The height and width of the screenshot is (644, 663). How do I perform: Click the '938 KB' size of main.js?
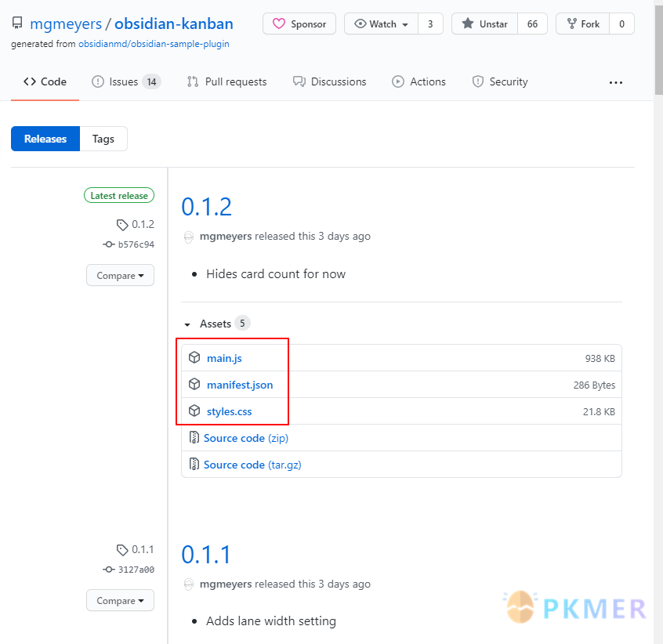(600, 358)
